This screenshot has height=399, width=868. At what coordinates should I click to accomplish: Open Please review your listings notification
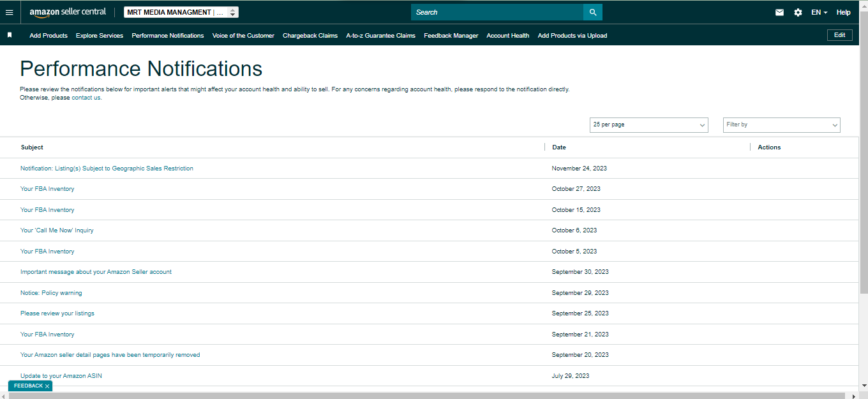(x=57, y=313)
